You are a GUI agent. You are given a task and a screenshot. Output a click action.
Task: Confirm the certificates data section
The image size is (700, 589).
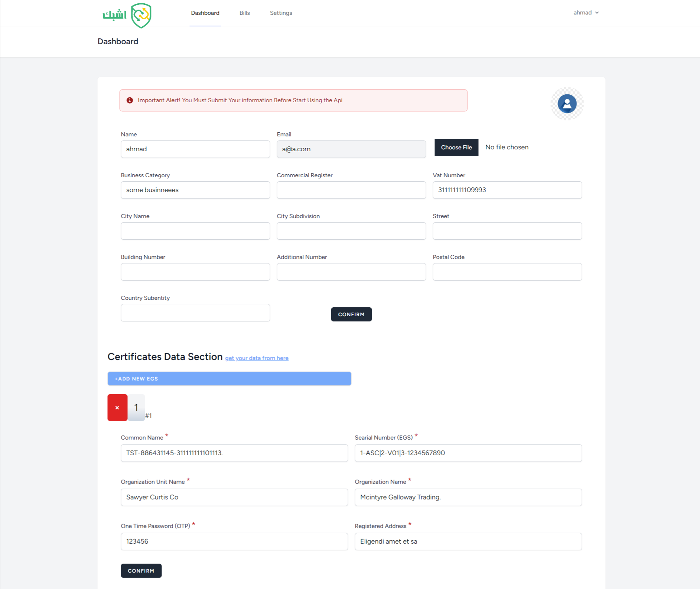[x=141, y=571]
